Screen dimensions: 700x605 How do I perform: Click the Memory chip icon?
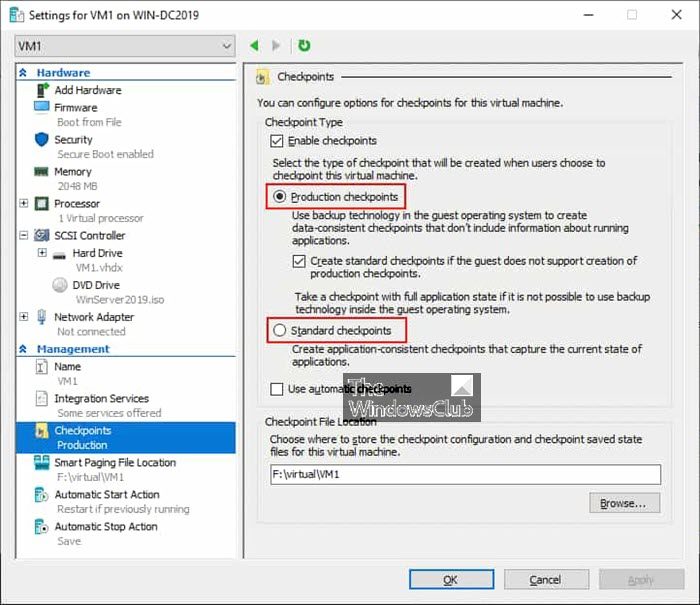[x=41, y=171]
